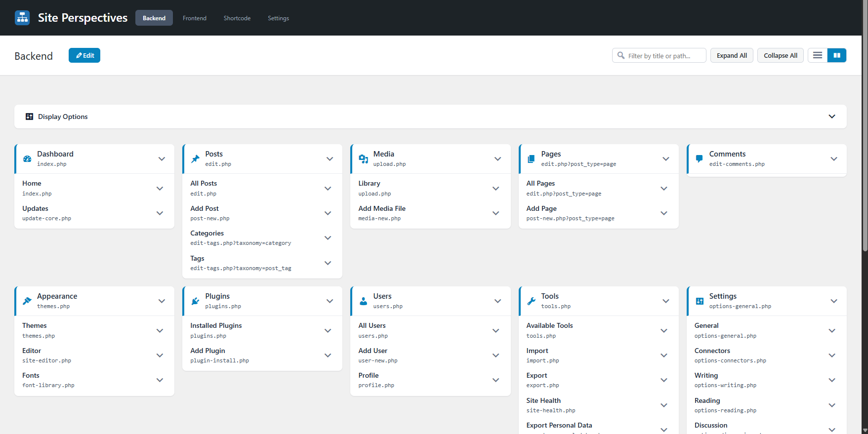Toggle the Comments card chevron

point(834,159)
